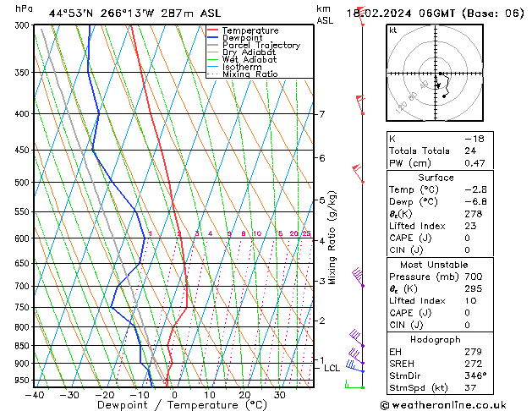Click the green surface wind barb
Screen dimensions: 532x411
(354, 384)
